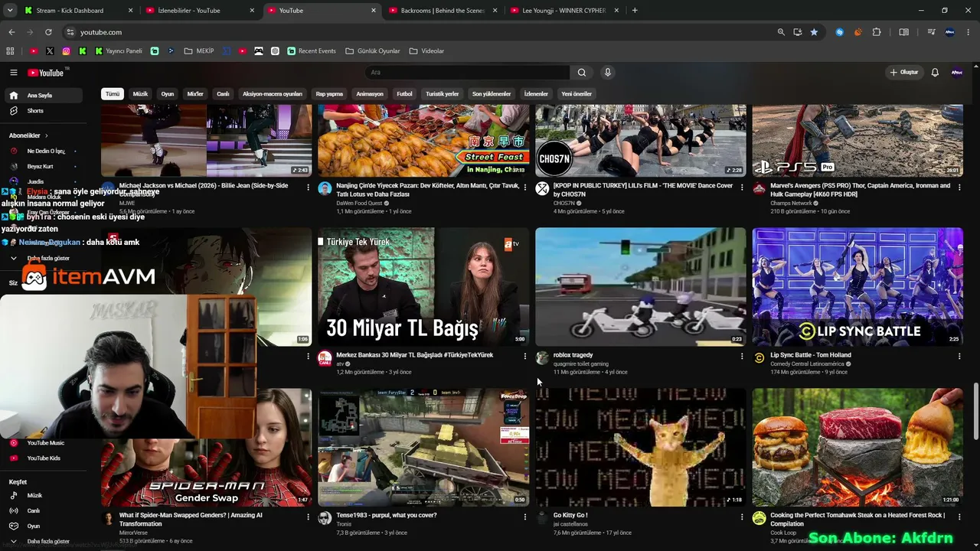980x551 pixels.
Task: Switch to Lee Youngji WINNER CYPHER tab
Action: (563, 11)
